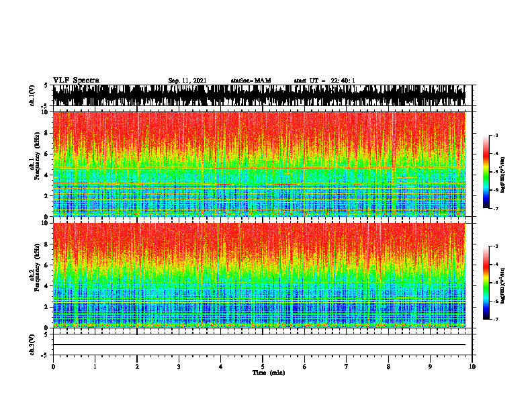The height and width of the screenshot is (411, 532).
Task: Click the "-7" tick on ch.1 colorbar
Action: pyautogui.click(x=495, y=208)
